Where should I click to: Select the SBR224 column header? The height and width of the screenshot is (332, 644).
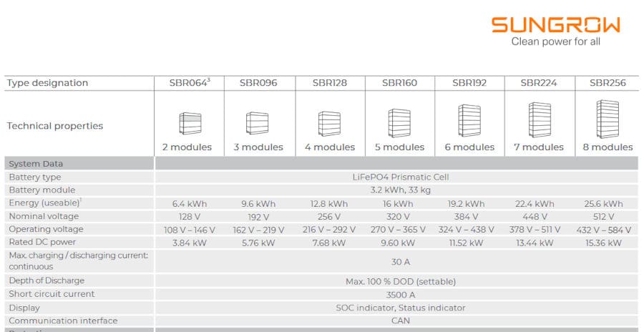point(539,82)
